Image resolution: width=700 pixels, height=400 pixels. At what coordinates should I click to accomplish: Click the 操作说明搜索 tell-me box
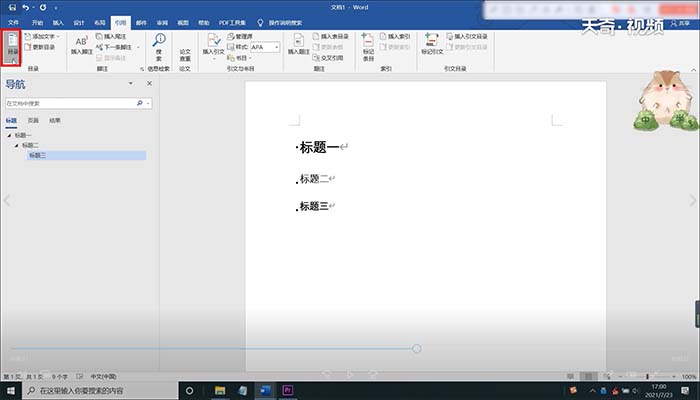pyautogui.click(x=285, y=23)
